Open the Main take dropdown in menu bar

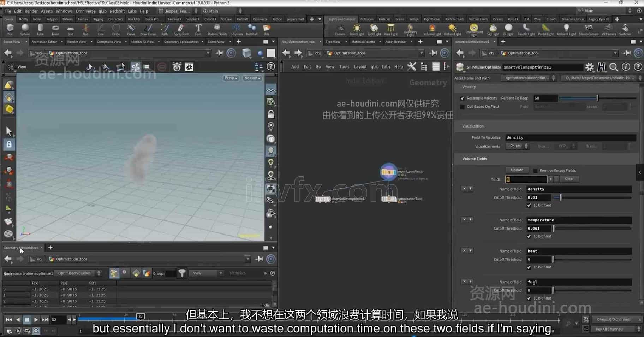click(x=222, y=11)
